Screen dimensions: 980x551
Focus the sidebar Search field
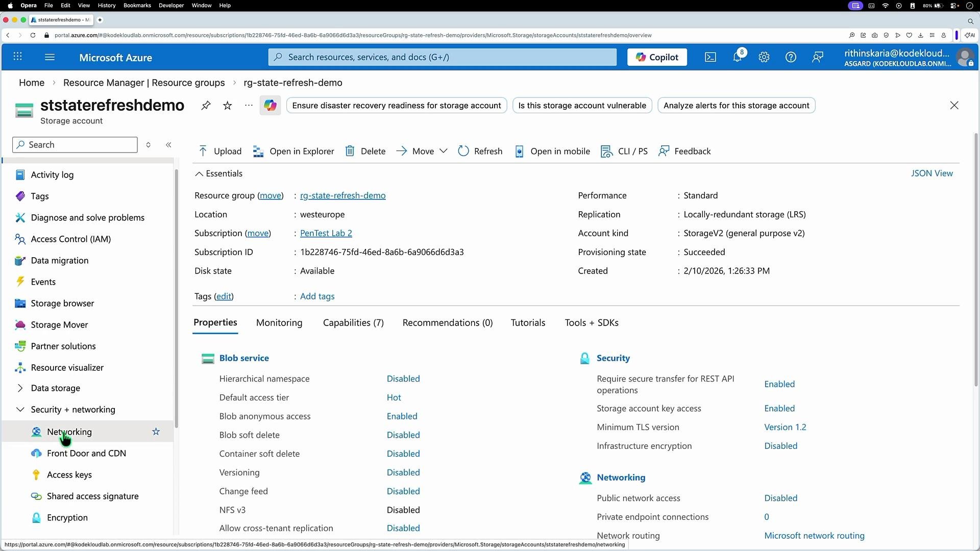coord(75,145)
